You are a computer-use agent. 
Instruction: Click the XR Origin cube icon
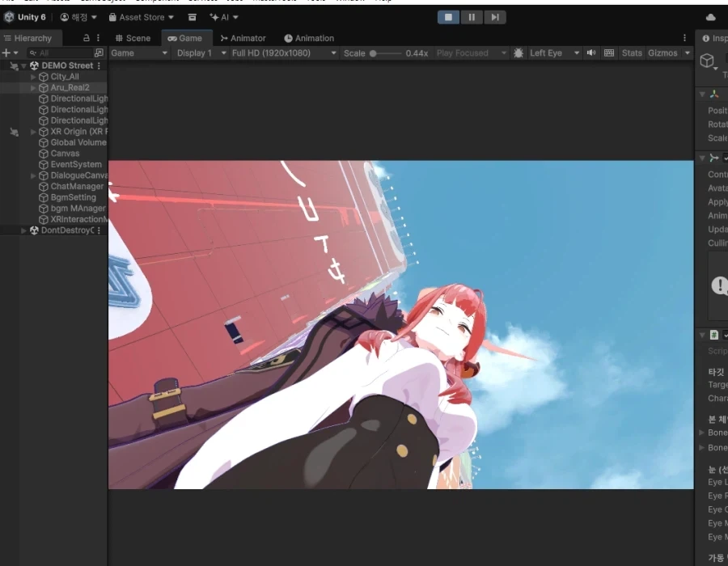pyautogui.click(x=43, y=132)
